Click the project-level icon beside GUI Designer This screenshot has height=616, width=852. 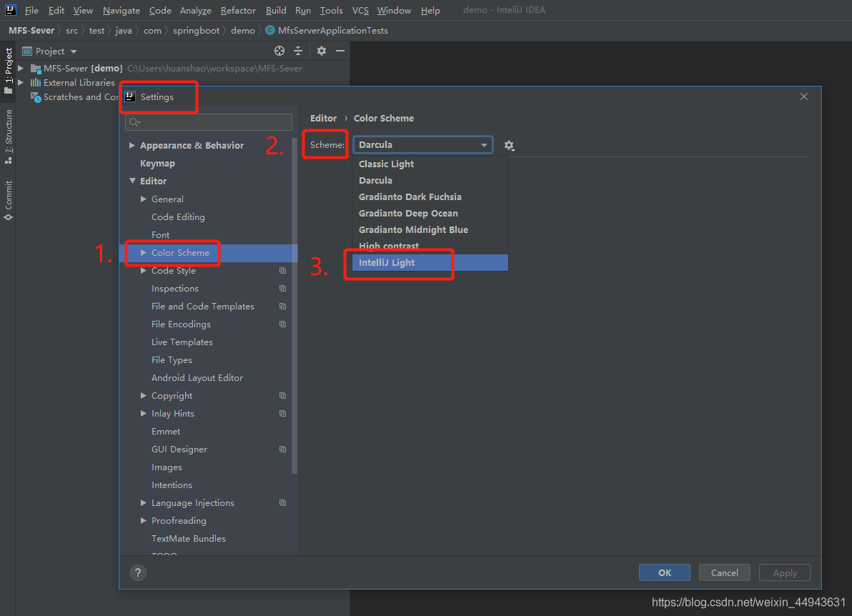282,449
